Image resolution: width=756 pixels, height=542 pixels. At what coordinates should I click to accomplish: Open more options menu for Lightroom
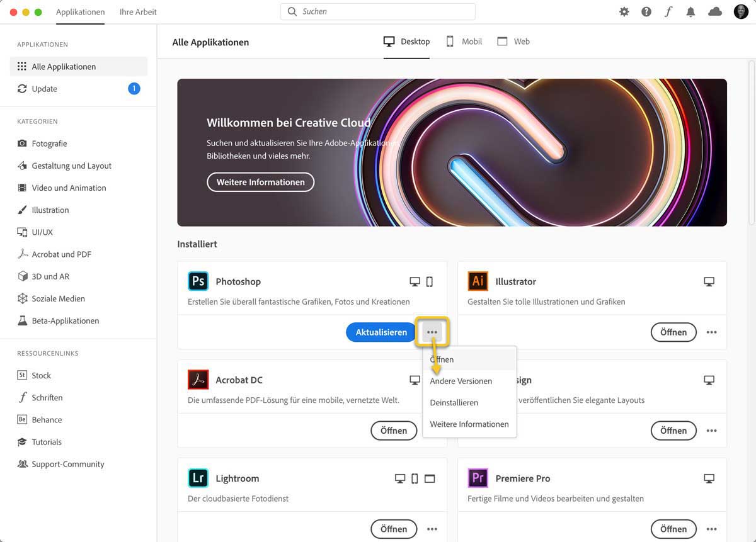pyautogui.click(x=432, y=529)
